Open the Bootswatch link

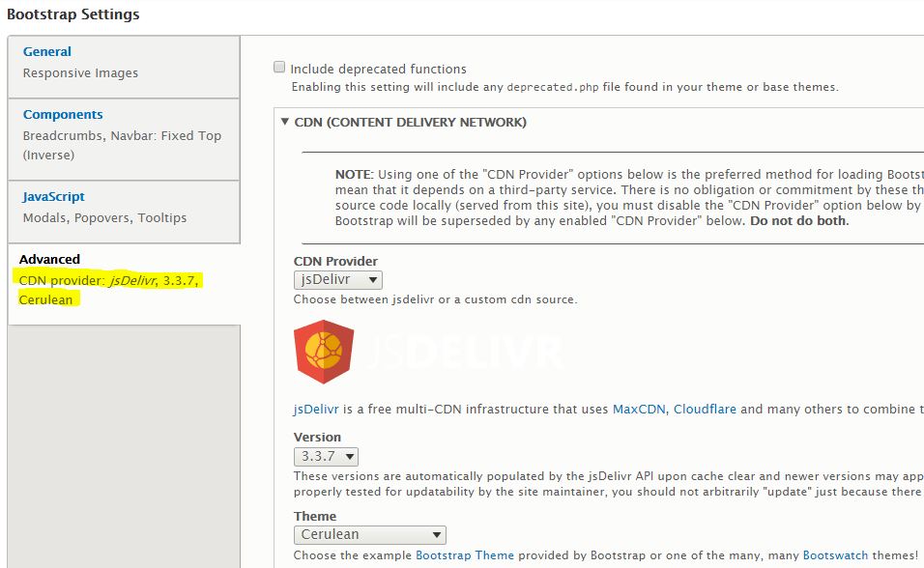(x=836, y=555)
